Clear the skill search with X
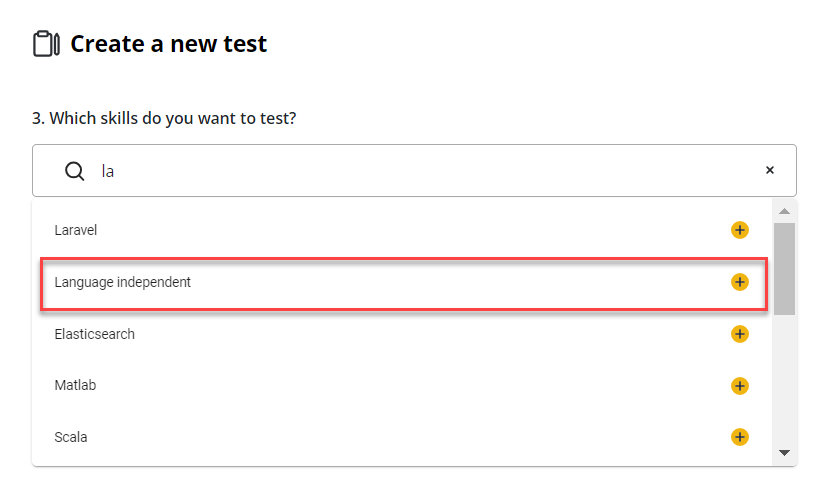 [770, 170]
